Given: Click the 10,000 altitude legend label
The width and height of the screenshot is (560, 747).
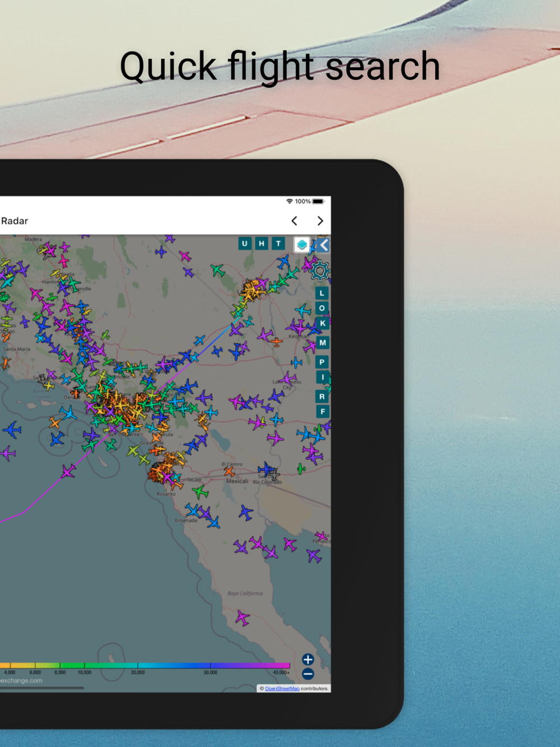Looking at the screenshot, I should 85,672.
